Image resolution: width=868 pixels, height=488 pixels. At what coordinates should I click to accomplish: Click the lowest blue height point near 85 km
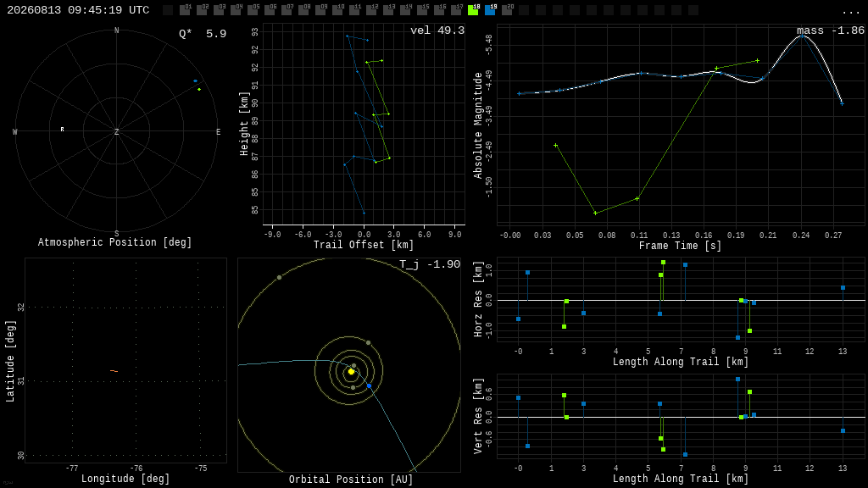(x=364, y=213)
